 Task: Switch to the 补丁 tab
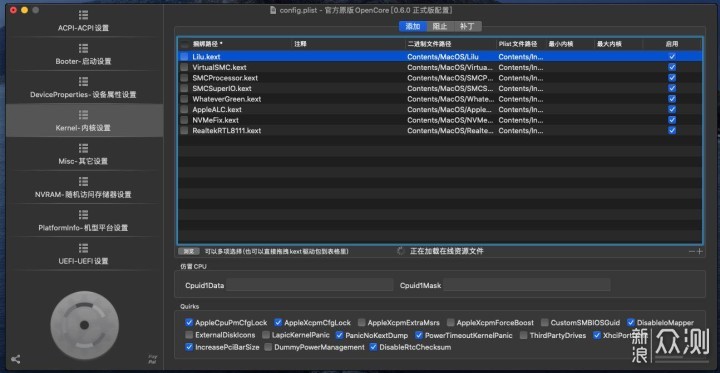(467, 26)
